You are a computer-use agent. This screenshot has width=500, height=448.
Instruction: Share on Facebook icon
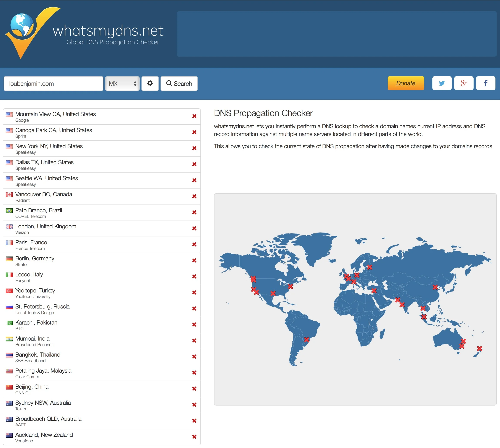pos(485,83)
